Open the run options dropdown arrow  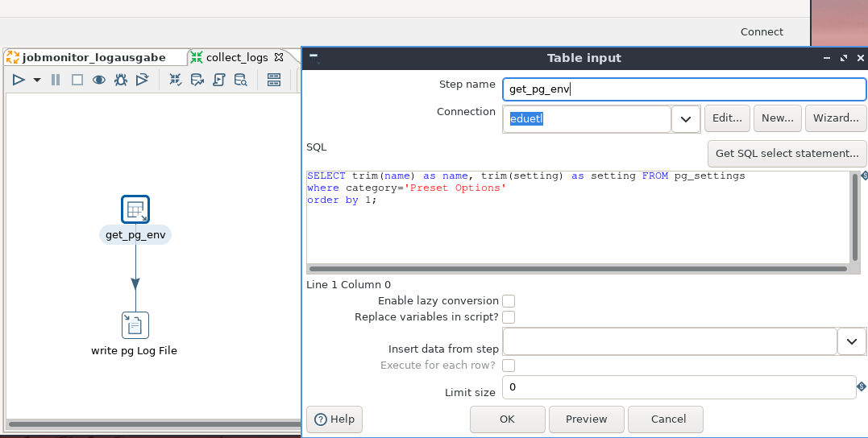tap(37, 81)
